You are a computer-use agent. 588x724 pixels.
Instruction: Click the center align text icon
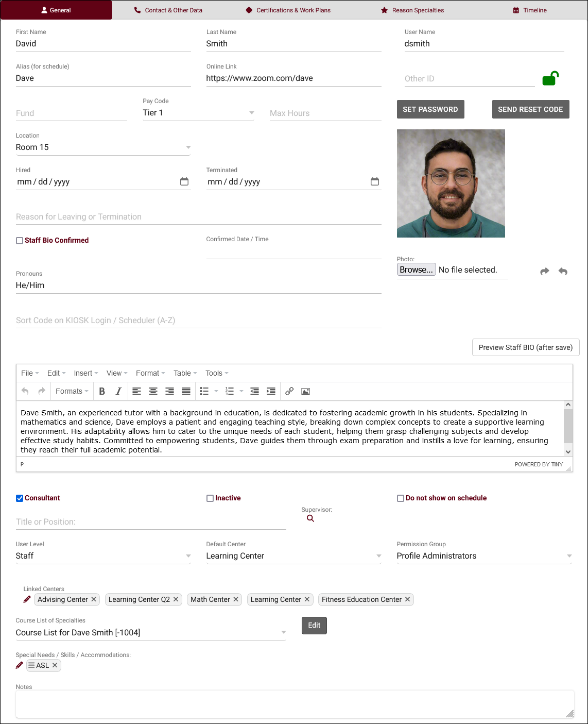(153, 391)
